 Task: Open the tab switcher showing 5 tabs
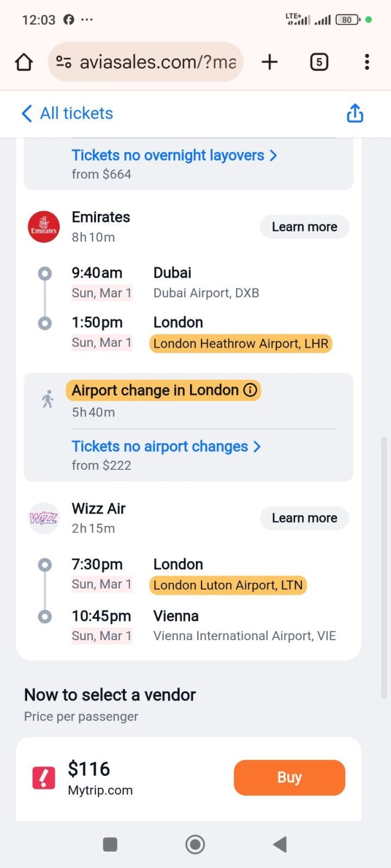pyautogui.click(x=319, y=62)
